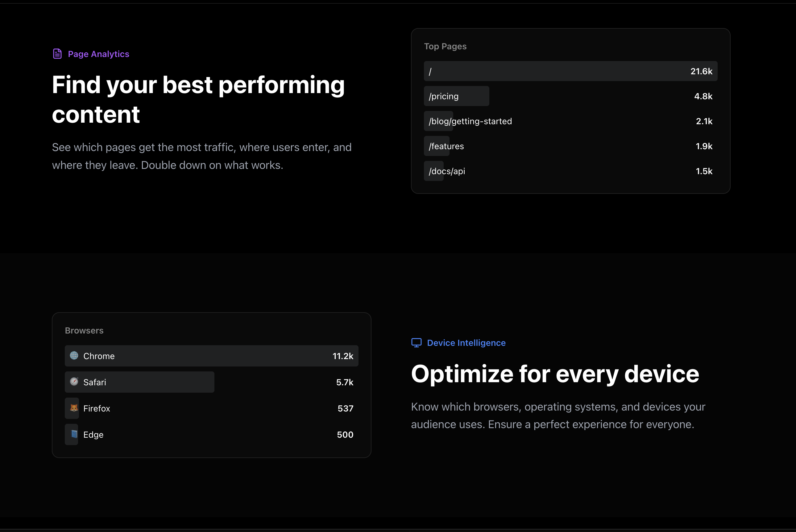Select the Page Analytics label
The height and width of the screenshot is (532, 796).
click(x=98, y=54)
